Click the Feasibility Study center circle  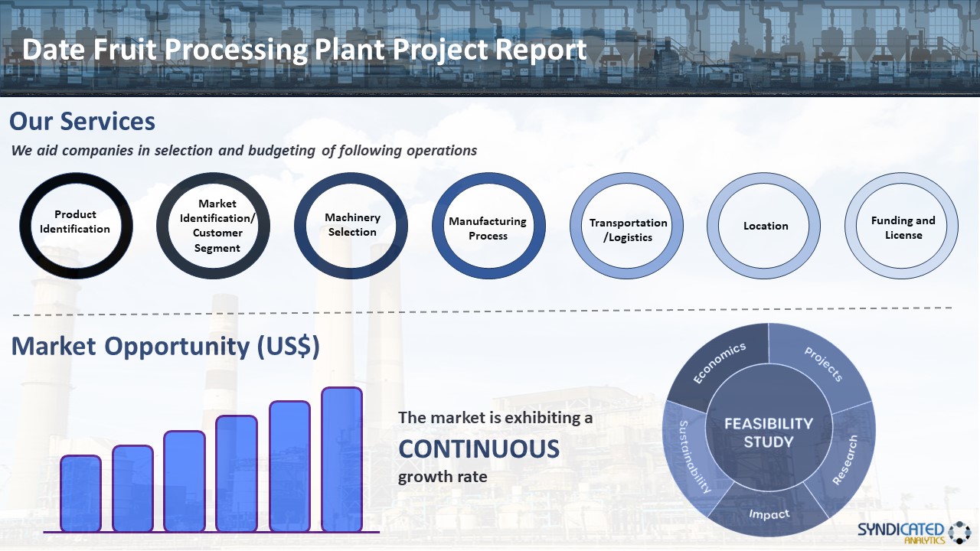(769, 432)
